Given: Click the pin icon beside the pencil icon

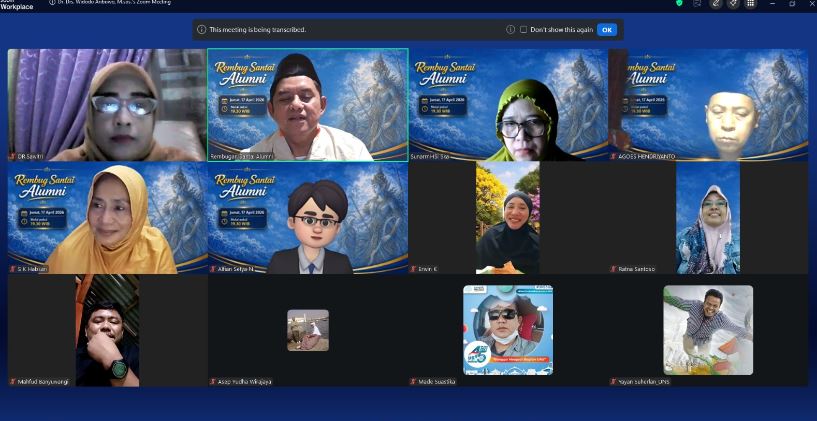Looking at the screenshot, I should point(733,3).
